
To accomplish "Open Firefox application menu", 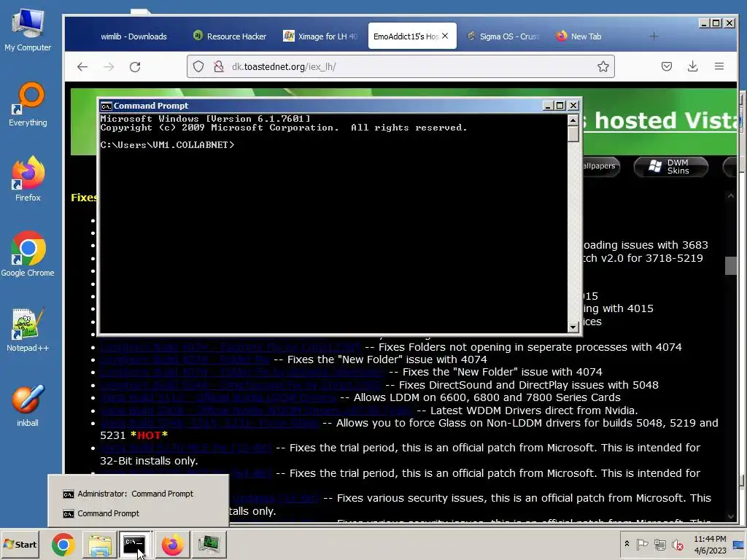I will [x=719, y=66].
